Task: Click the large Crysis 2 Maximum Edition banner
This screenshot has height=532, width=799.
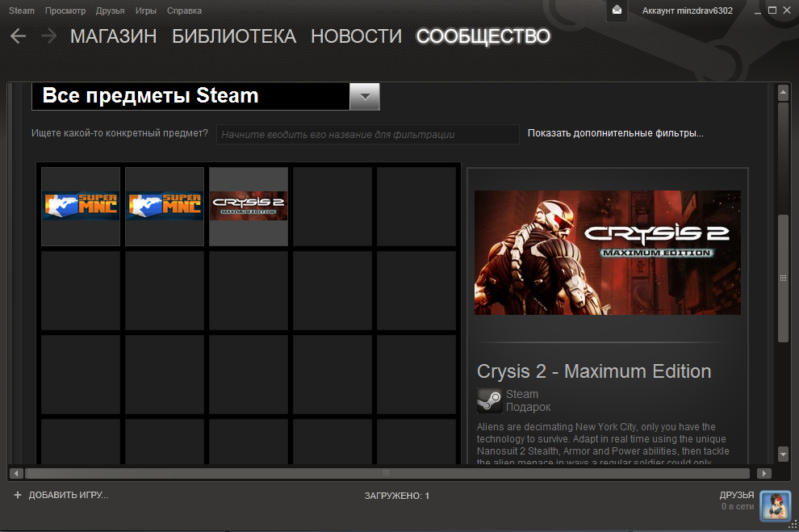Action: pyautogui.click(x=608, y=253)
